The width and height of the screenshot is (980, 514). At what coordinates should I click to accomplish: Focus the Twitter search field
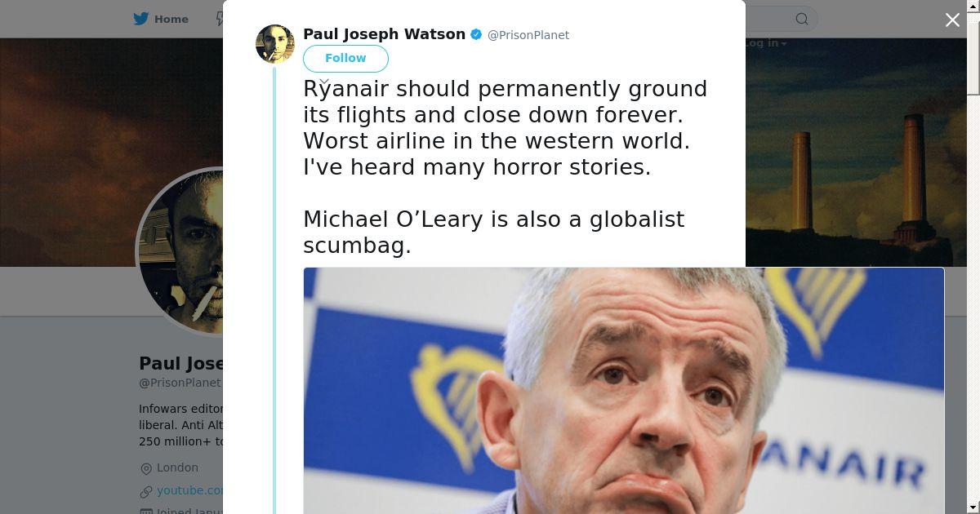click(x=781, y=19)
